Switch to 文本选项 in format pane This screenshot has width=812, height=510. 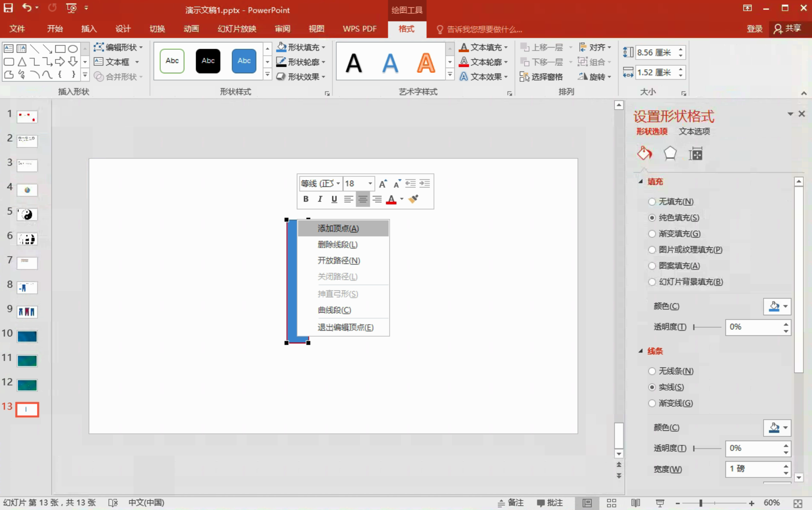click(694, 131)
